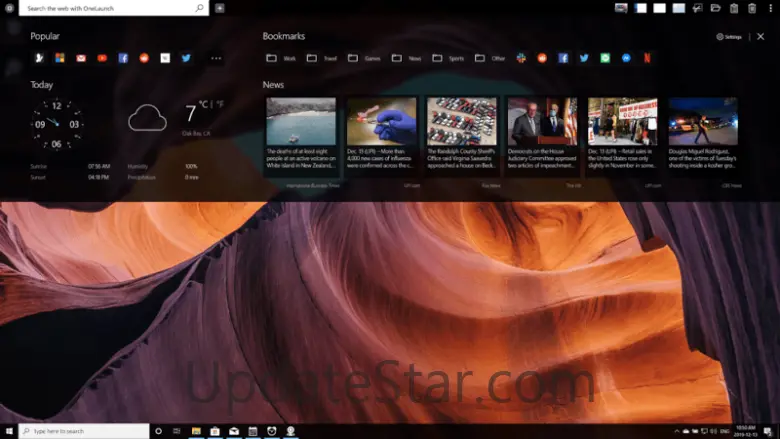Open the Games bookmarks folder
The image size is (780, 439).
click(x=364, y=58)
